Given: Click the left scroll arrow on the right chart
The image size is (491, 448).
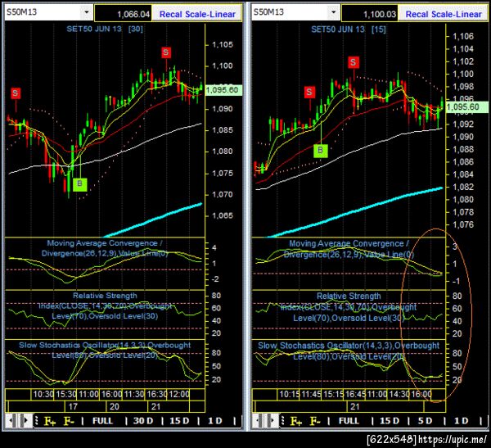Looking at the screenshot, I should [258, 420].
